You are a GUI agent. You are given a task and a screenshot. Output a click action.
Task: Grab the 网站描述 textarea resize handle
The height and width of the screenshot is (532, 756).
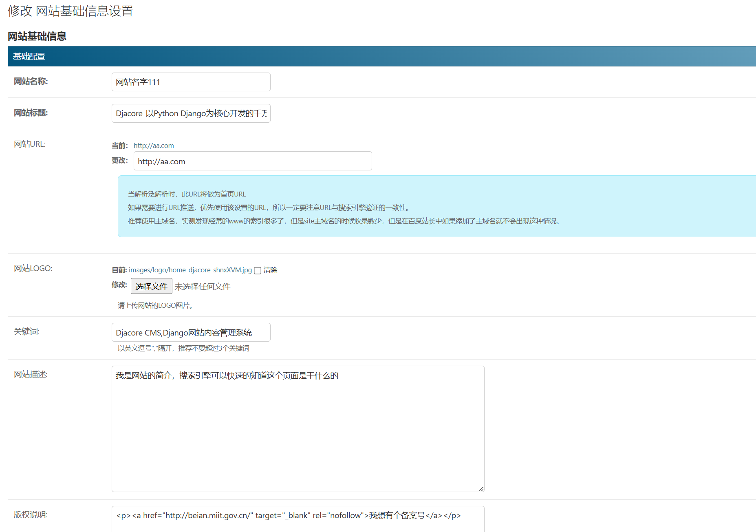click(x=481, y=488)
